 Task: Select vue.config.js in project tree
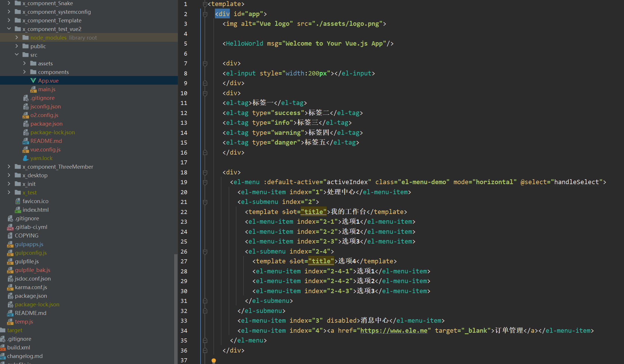tap(45, 149)
